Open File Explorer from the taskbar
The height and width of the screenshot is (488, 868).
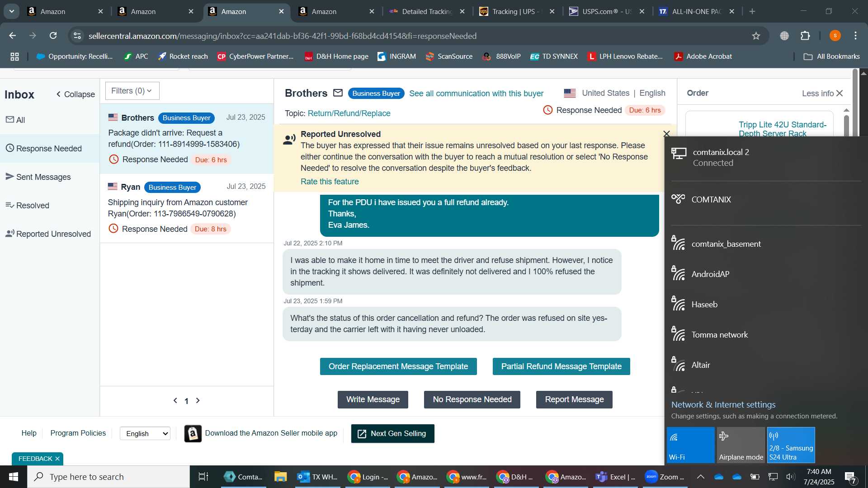point(280,477)
